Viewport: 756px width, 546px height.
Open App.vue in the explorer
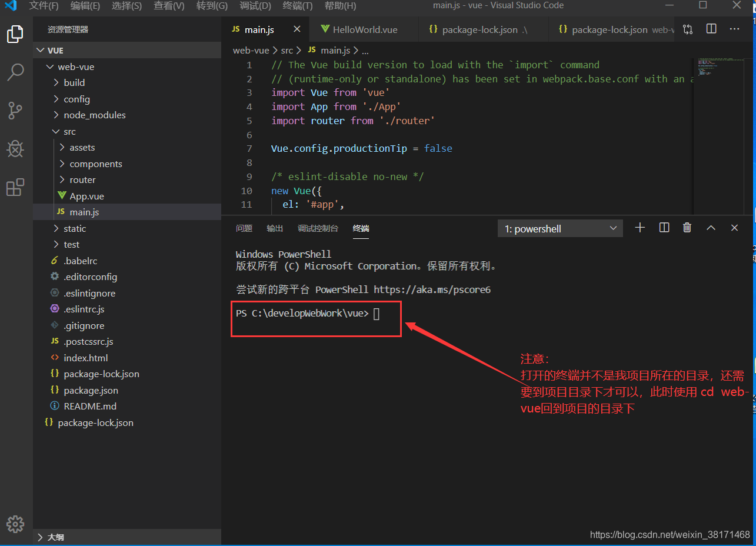pos(127,196)
